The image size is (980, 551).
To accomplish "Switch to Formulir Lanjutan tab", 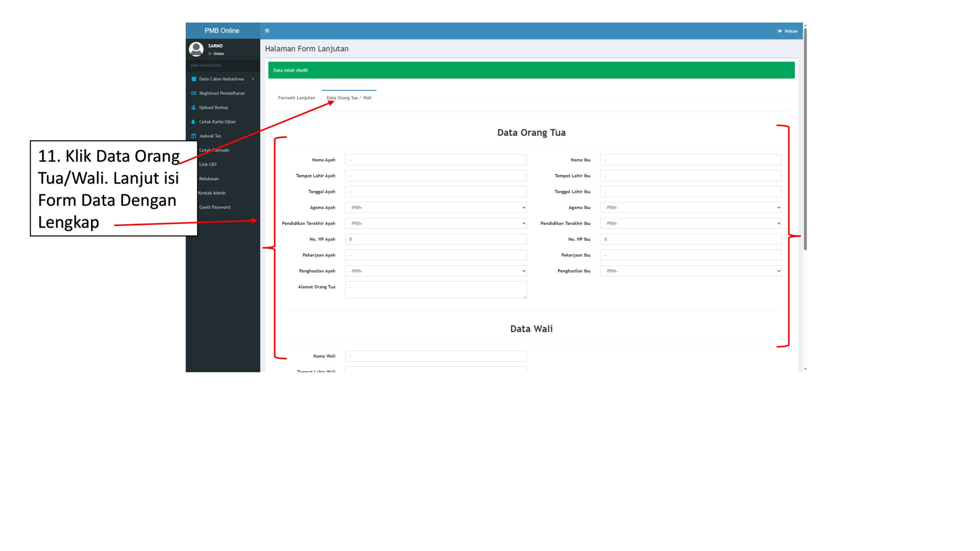I will click(x=296, y=98).
